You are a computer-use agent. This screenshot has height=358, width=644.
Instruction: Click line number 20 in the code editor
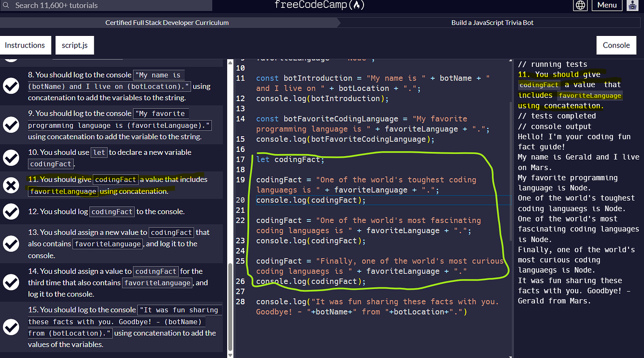click(x=240, y=200)
